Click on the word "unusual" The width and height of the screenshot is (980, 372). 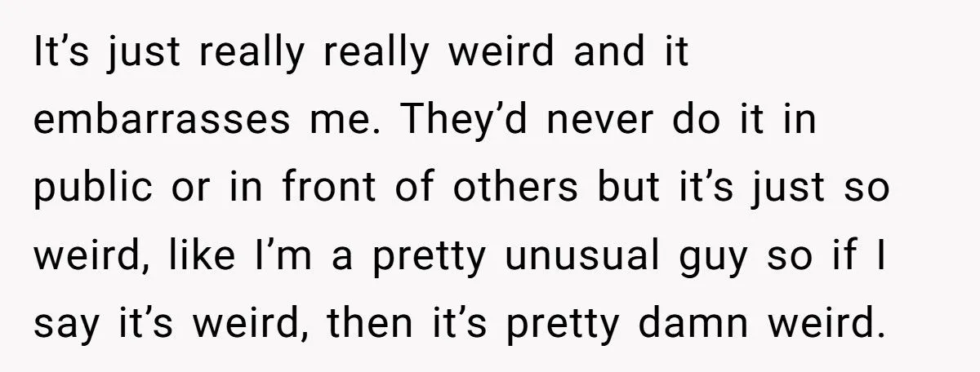point(586,257)
